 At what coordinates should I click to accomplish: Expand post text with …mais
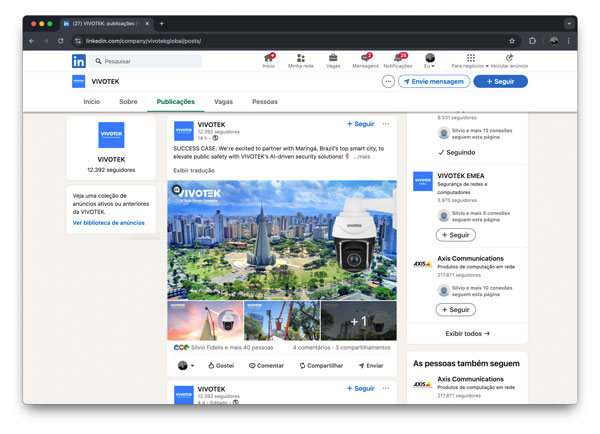pos(362,157)
